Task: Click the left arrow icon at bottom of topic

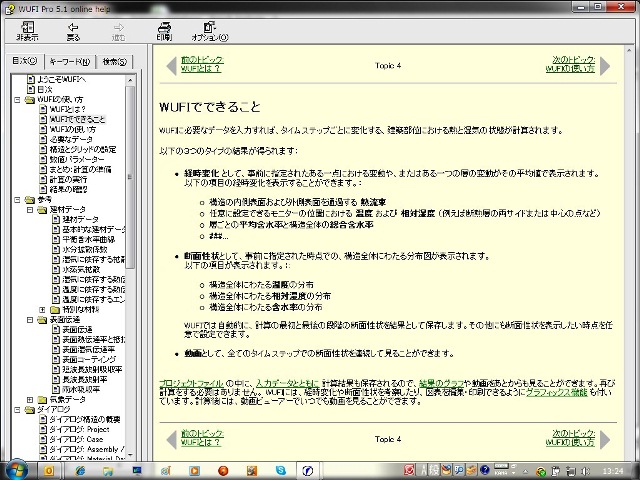Action: point(171,439)
